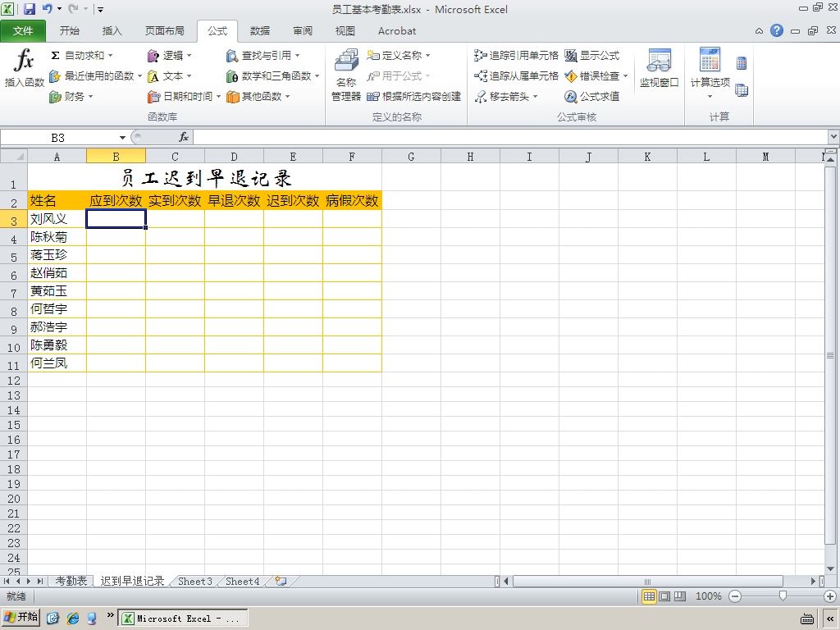840x630 pixels.
Task: Expand the Remove Arrows (移去箭头) dropdown arrow
Action: (535, 97)
